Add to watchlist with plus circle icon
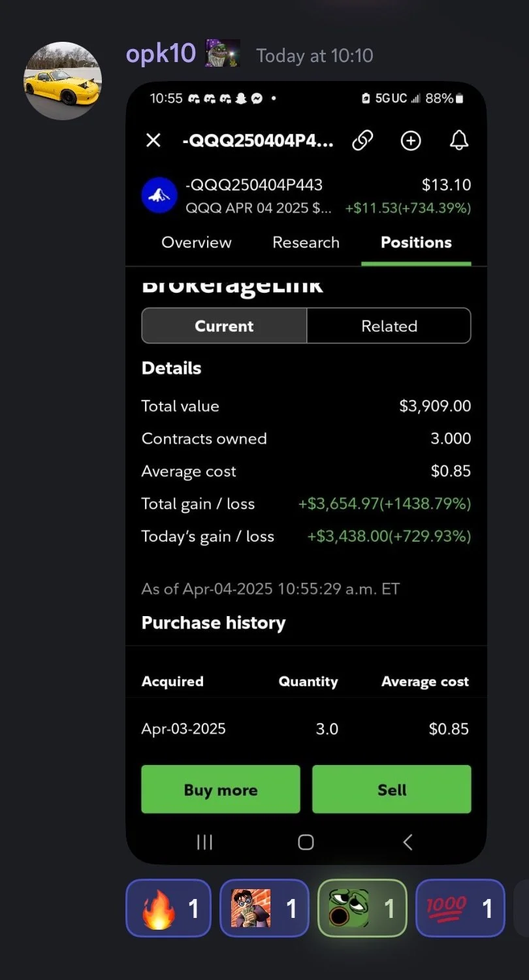529x980 pixels. coord(411,140)
